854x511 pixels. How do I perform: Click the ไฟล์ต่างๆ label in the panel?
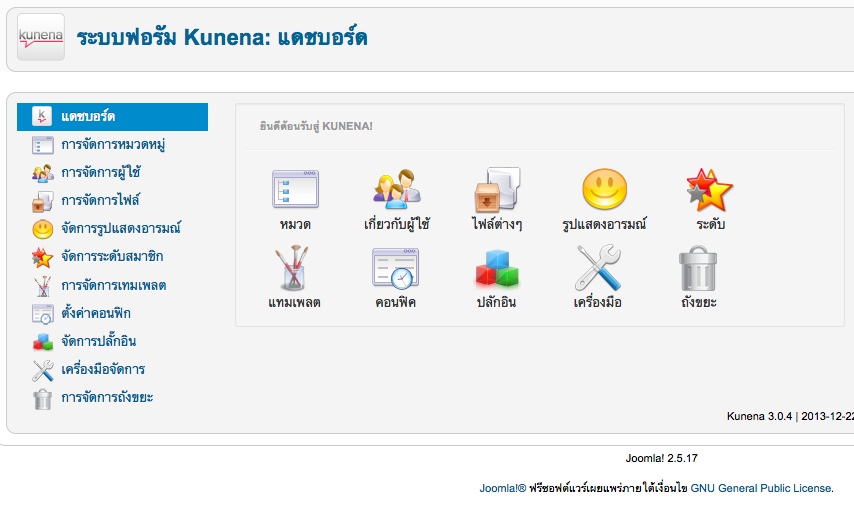[497, 224]
